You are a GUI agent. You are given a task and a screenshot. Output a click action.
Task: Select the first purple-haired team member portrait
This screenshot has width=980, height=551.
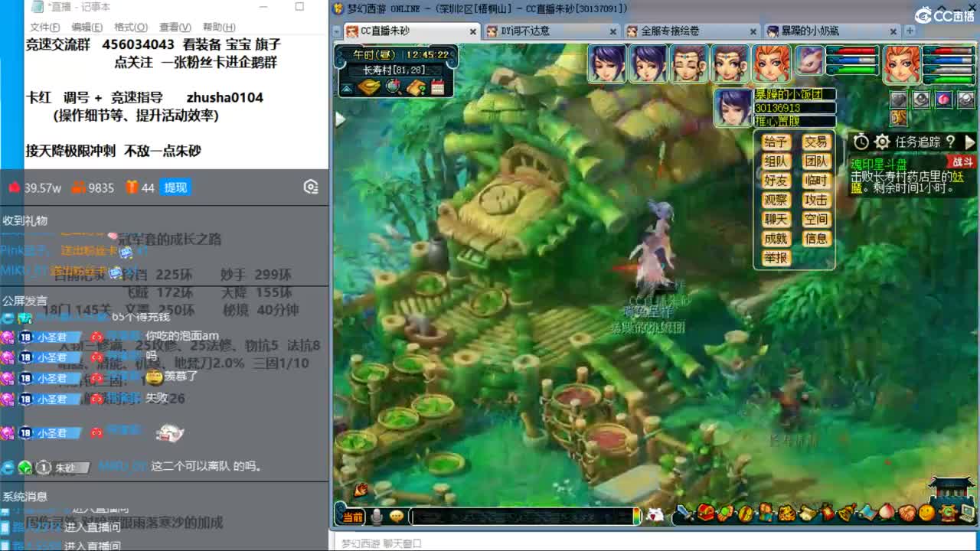click(x=607, y=64)
